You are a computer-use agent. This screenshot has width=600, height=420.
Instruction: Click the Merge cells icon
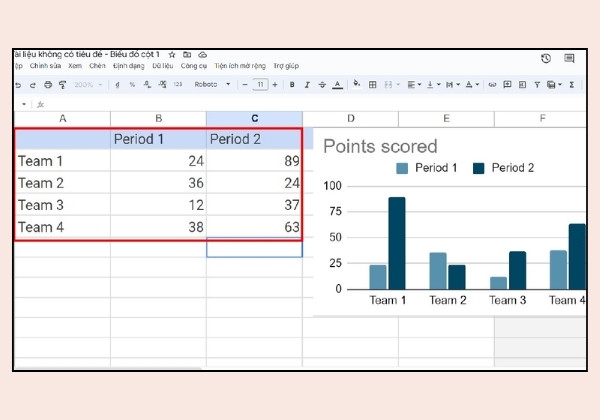388,85
